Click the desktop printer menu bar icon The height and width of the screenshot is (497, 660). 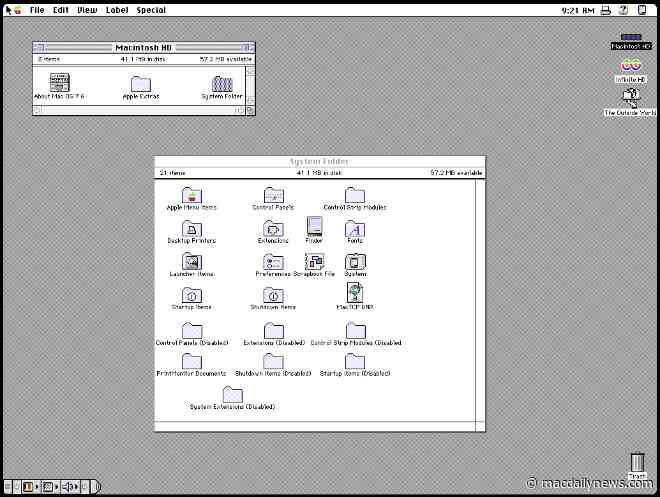(x=605, y=10)
